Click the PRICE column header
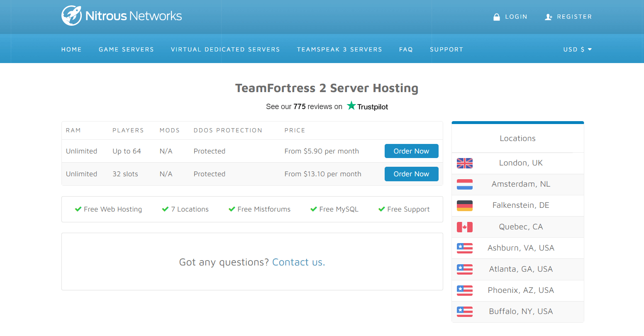The width and height of the screenshot is (644, 336). [x=295, y=130]
